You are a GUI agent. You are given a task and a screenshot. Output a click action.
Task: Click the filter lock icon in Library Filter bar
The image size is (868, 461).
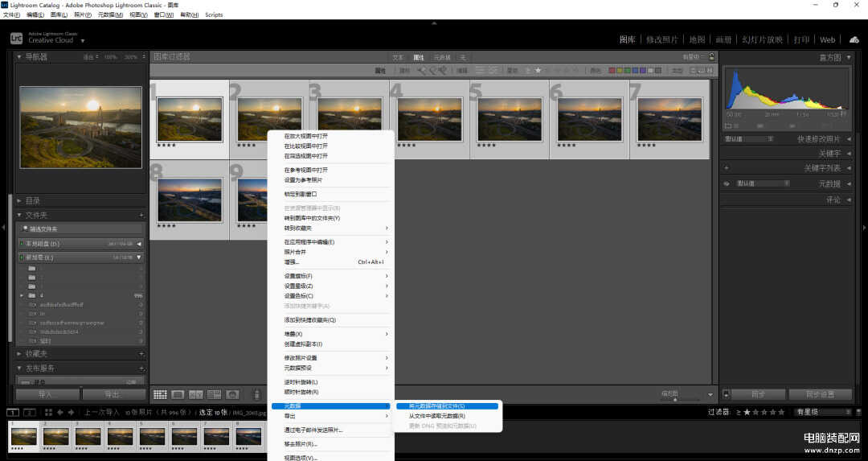tap(712, 56)
